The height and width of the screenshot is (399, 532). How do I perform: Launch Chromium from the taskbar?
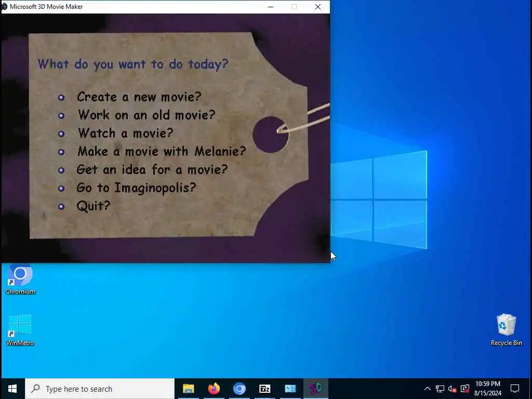click(x=239, y=389)
